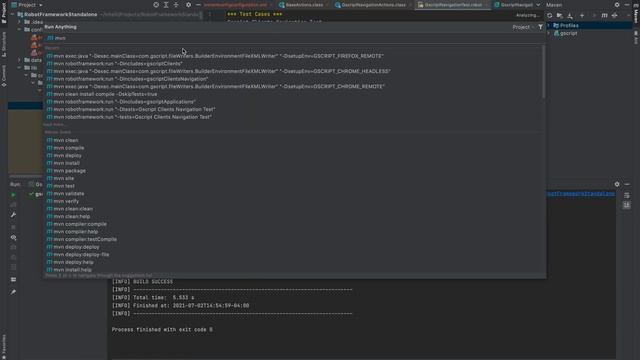This screenshot has width=640, height=360.
Task: Open the Maven vertical side tab
Action: click(636, 13)
